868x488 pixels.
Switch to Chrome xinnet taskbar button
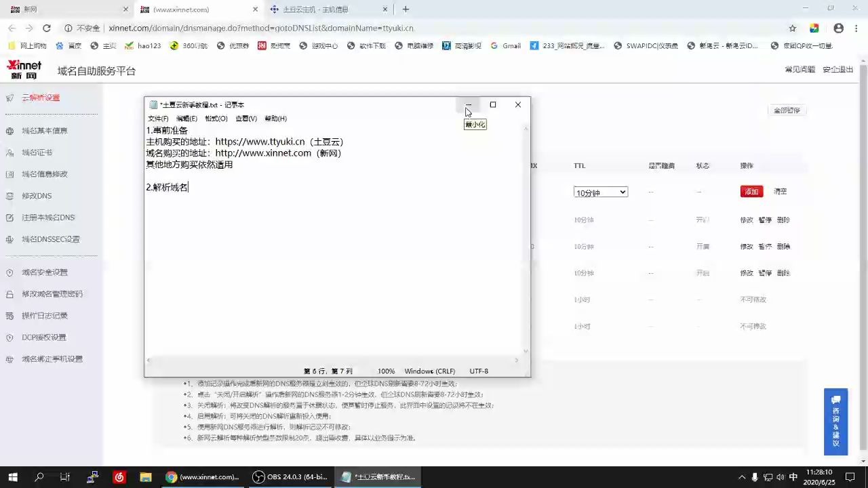(203, 477)
